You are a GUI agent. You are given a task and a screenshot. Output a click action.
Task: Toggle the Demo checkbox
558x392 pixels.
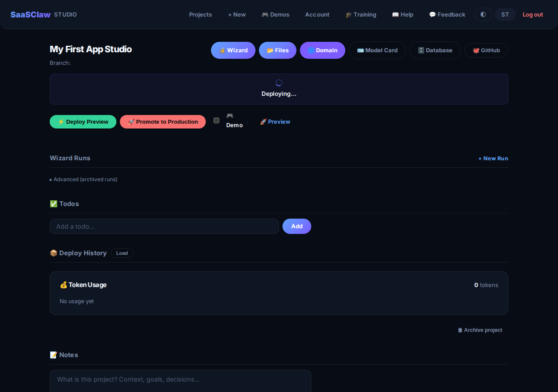click(x=216, y=121)
